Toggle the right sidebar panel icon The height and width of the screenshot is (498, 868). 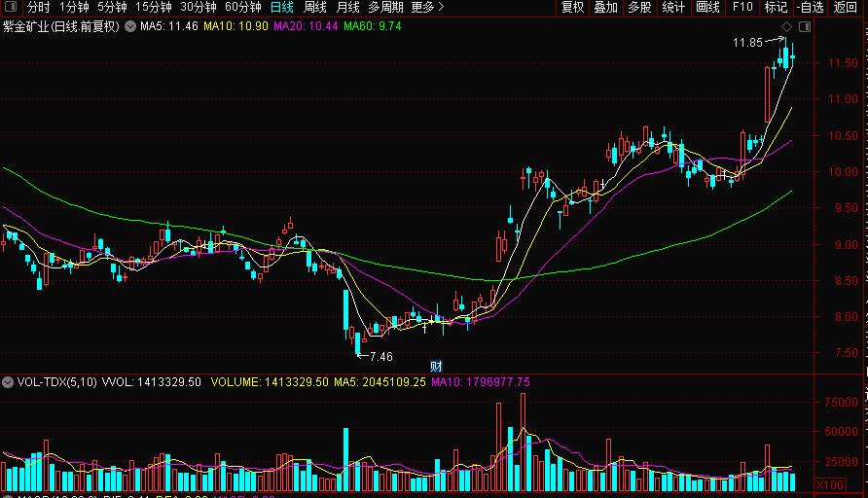(805, 26)
